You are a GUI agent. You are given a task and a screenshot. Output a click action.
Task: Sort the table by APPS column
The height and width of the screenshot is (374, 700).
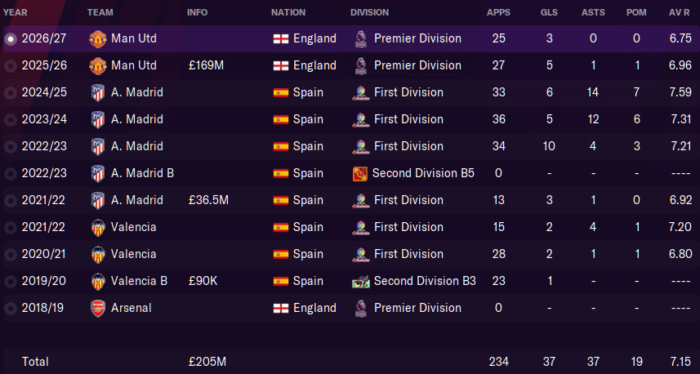pos(498,12)
